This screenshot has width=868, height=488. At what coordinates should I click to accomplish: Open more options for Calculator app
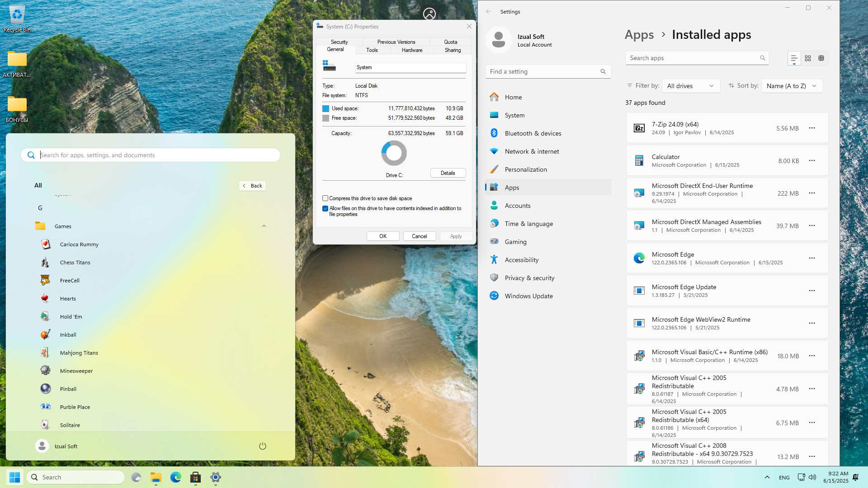812,161
